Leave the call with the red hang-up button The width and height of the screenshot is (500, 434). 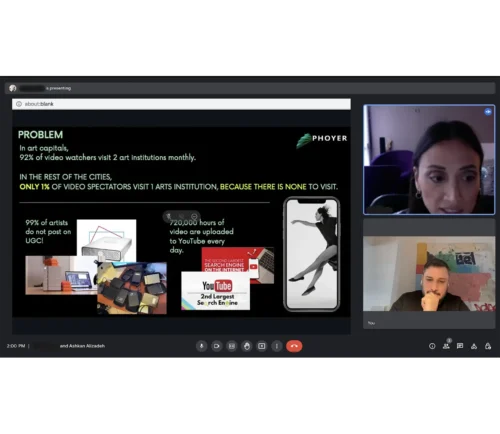tap(294, 346)
